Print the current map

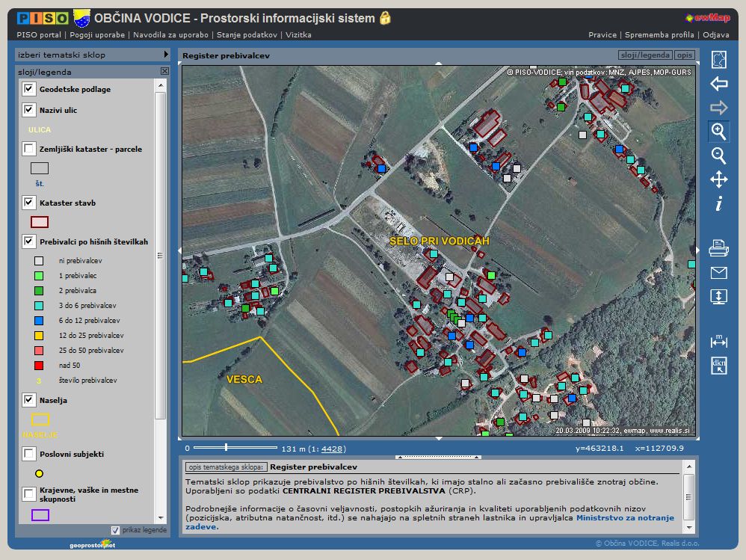[x=718, y=248]
